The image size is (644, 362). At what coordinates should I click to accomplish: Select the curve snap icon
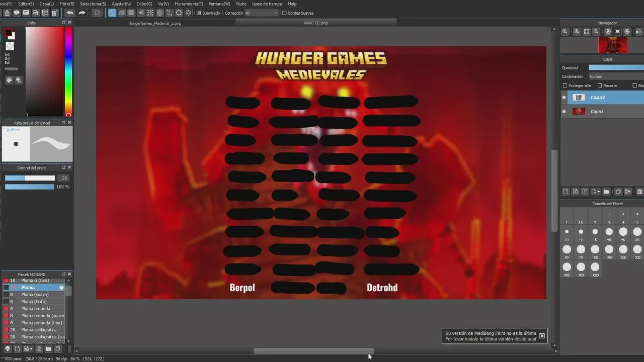[170, 13]
